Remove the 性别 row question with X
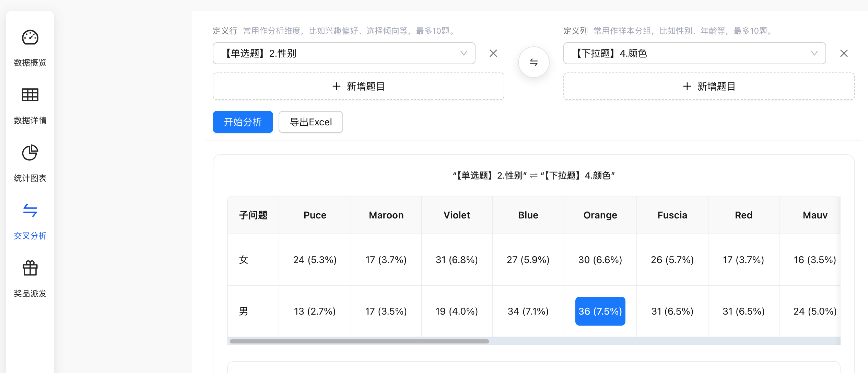The height and width of the screenshot is (373, 868). (x=493, y=53)
